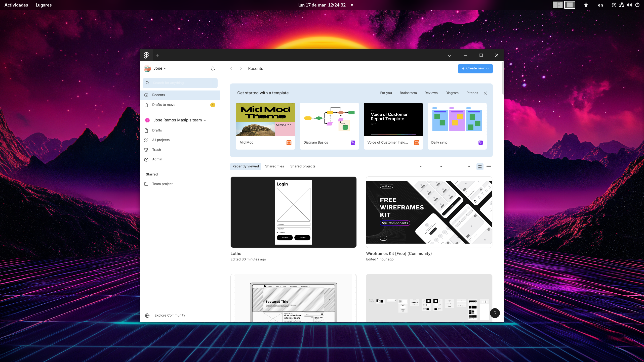Screen dimensions: 644x362
Task: Go back with the left arrow
Action: [231, 68]
